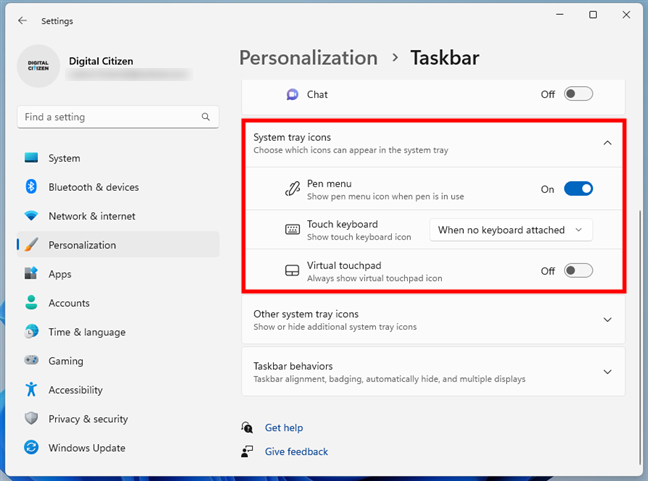The height and width of the screenshot is (481, 648).
Task: Enable the Virtual touchpad toggle
Action: (578, 271)
